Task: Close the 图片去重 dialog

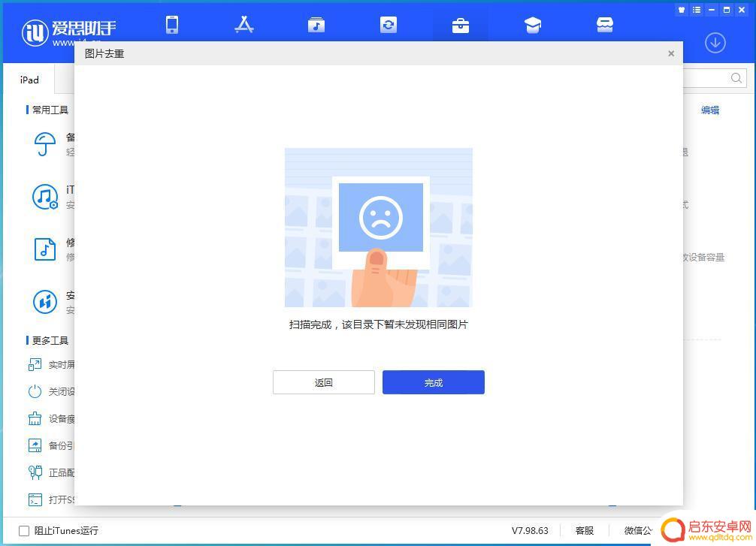Action: pos(670,53)
